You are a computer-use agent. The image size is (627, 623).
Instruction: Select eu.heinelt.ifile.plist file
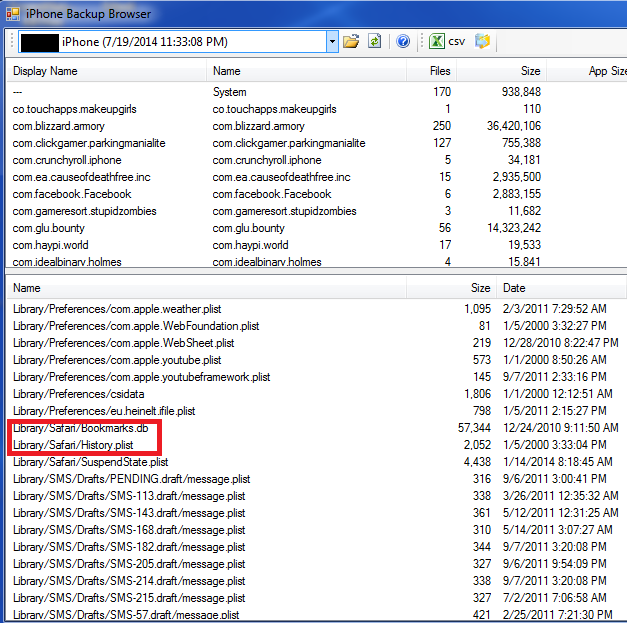(x=317, y=411)
